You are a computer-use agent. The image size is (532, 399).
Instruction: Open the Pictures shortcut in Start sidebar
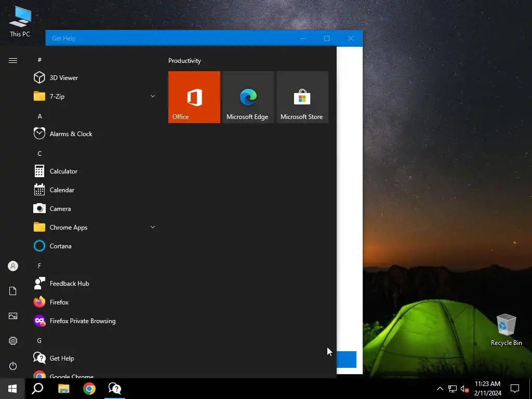[13, 316]
